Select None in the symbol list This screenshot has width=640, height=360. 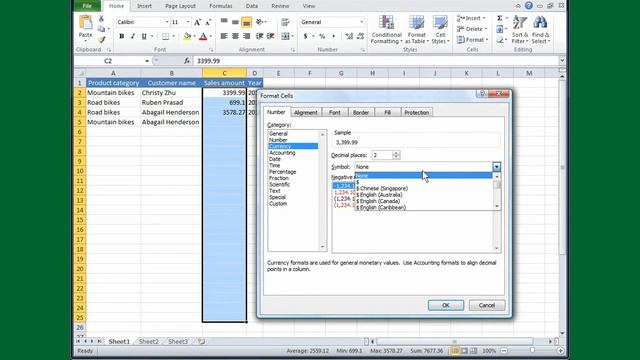424,176
